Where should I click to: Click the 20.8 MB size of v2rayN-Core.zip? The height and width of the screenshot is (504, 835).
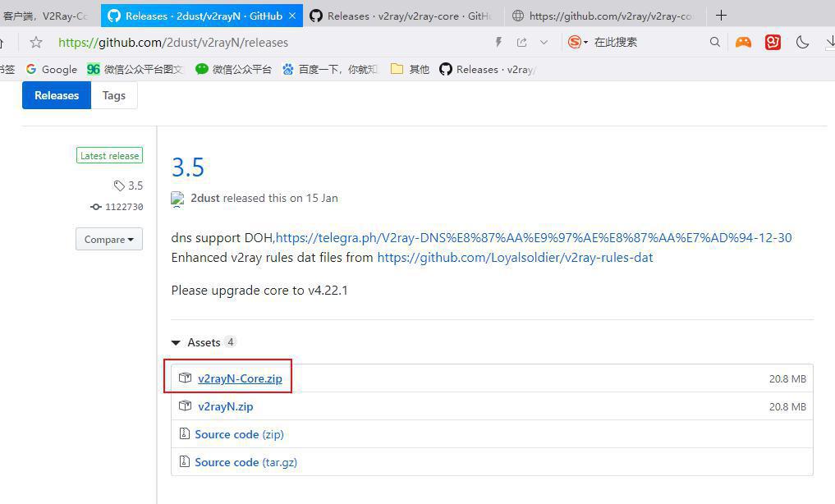787,379
